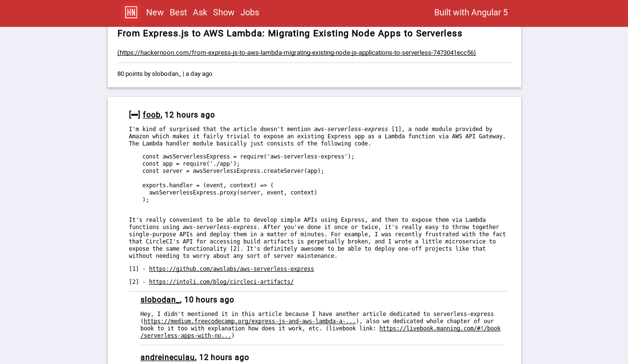Viewport: 628px width, 364px height.
Task: Click the 'exports.handler' code line
Action: pyautogui.click(x=208, y=185)
